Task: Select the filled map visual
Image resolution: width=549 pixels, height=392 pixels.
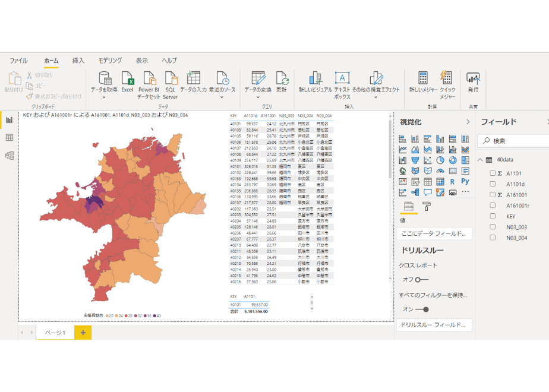Action: pos(415,171)
